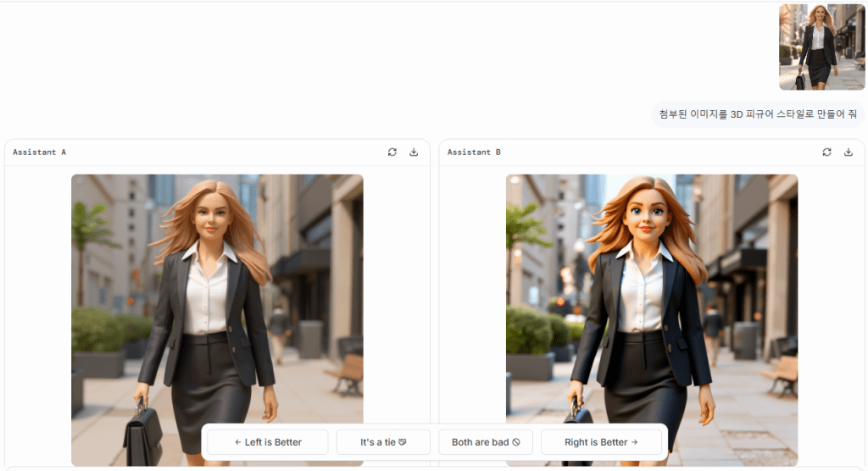Vote Both are bad
Image resolution: width=868 pixels, height=471 pixels.
tap(486, 442)
